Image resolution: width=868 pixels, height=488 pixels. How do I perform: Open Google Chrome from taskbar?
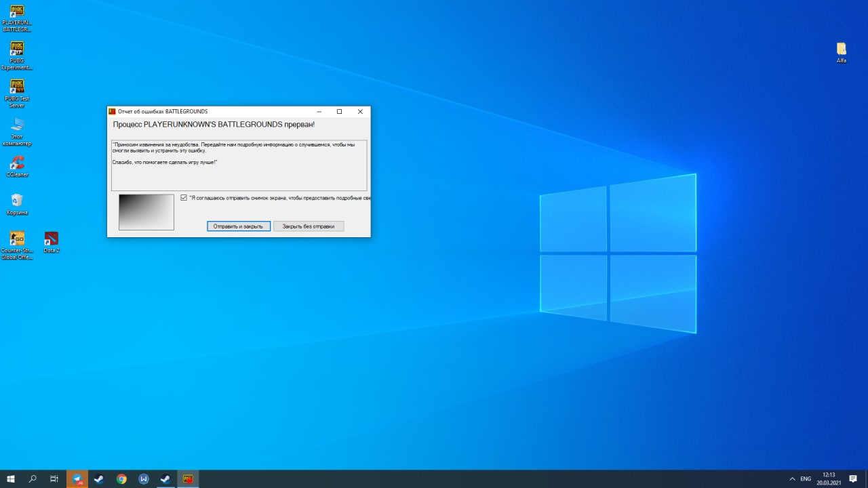coord(121,479)
